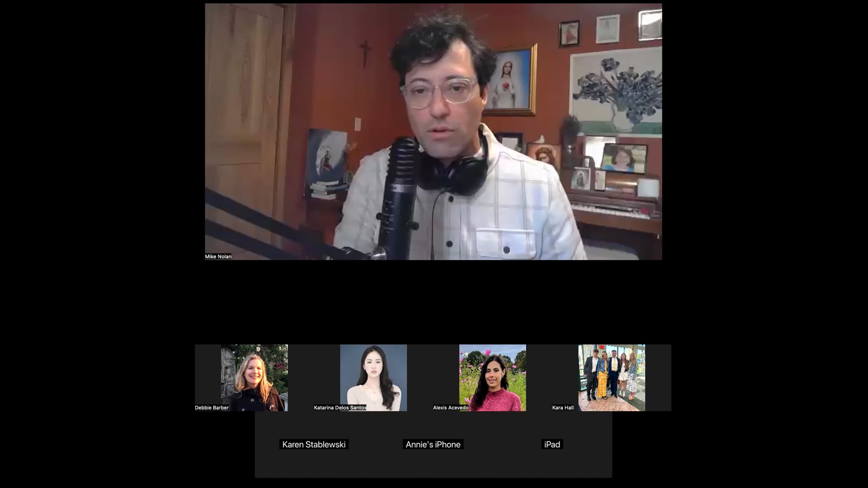868x488 pixels.
Task: Select Alexis Acevedo's participant photo
Action: click(x=492, y=378)
